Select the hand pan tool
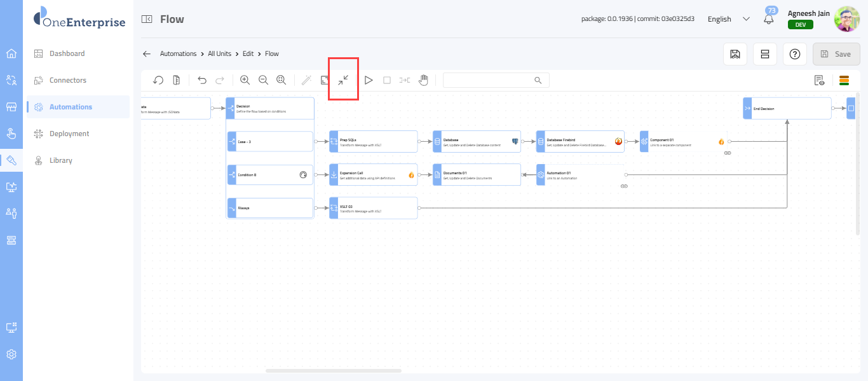The height and width of the screenshot is (381, 868). (423, 80)
